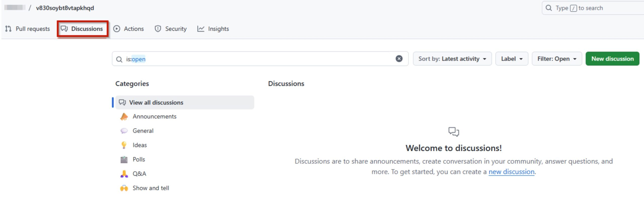Click the General speech bubble icon
The width and height of the screenshot is (644, 197).
coord(124,131)
